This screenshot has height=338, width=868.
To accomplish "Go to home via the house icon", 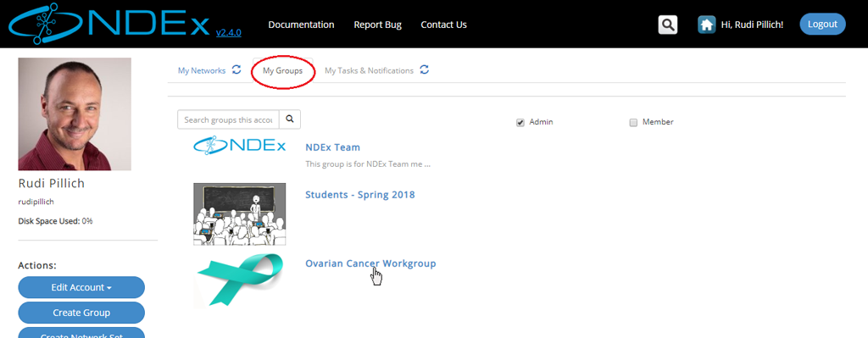I will (706, 25).
